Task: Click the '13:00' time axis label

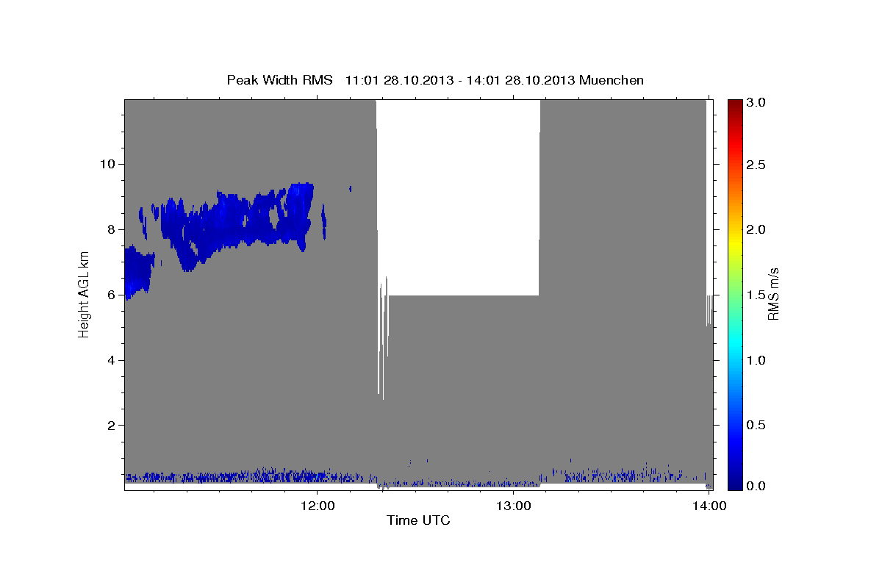Action: 514,506
